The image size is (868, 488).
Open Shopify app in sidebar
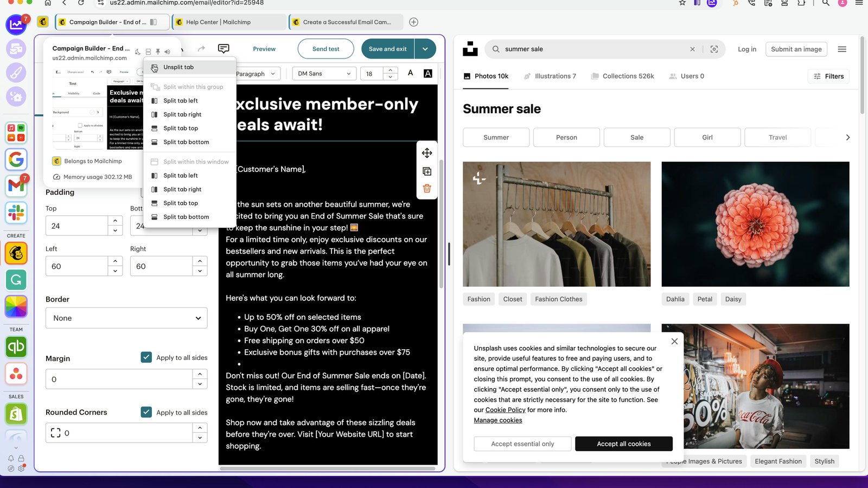coord(16,414)
